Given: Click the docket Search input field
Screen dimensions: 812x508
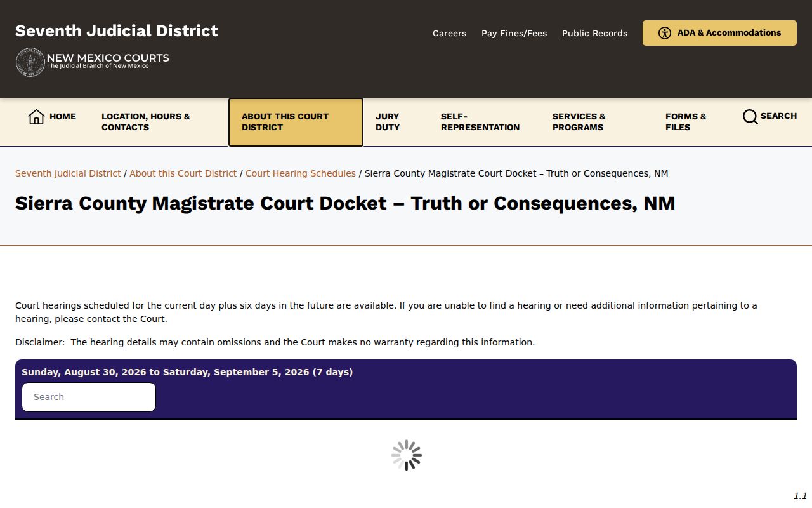Looking at the screenshot, I should click(x=89, y=397).
